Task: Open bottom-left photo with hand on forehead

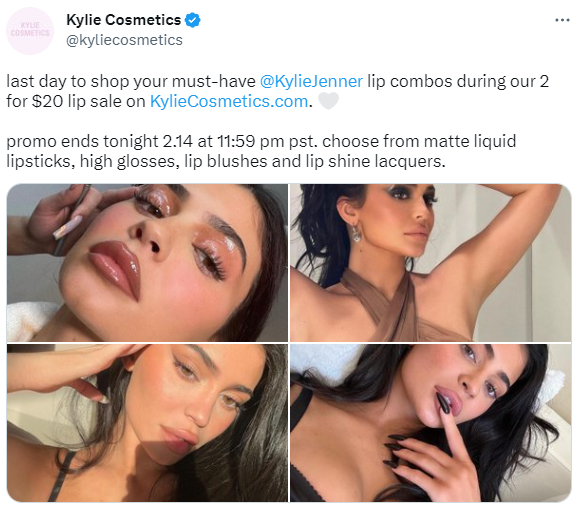Action: point(147,423)
